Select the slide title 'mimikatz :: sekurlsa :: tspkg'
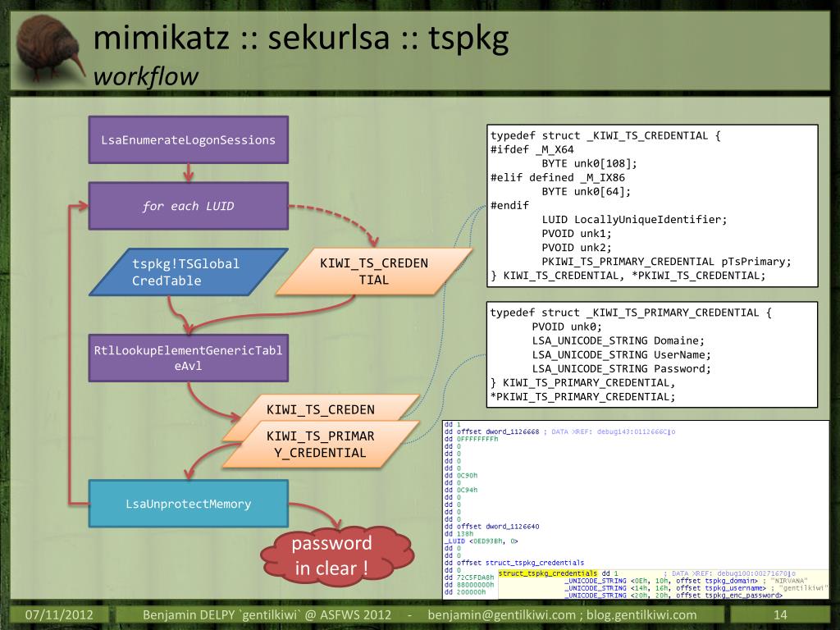 pos(300,38)
